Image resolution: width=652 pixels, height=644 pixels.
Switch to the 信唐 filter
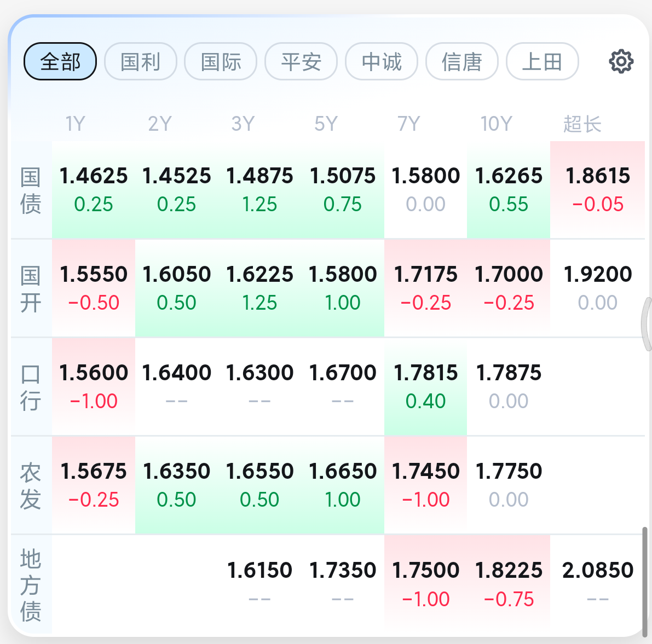click(x=462, y=61)
